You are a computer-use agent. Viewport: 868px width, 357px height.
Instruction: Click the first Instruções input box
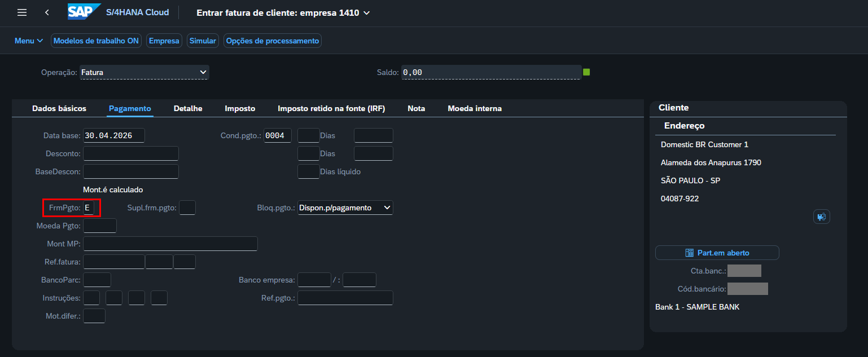pyautogui.click(x=91, y=298)
